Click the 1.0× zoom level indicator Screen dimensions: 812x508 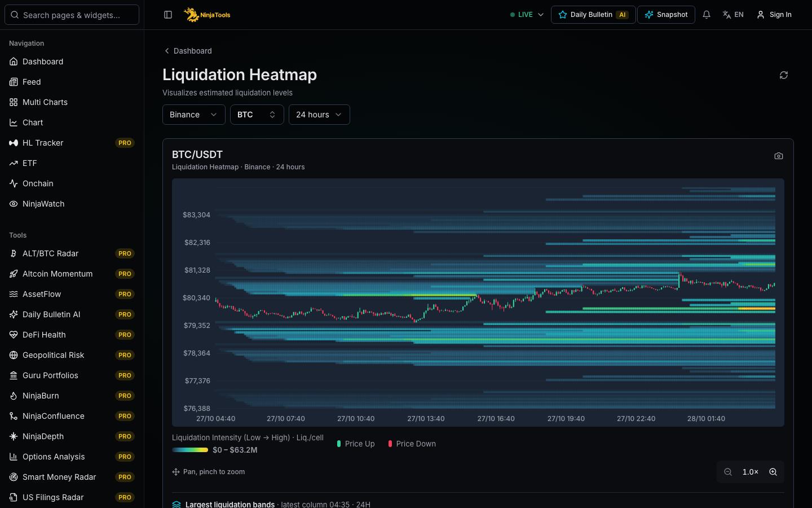pyautogui.click(x=751, y=472)
